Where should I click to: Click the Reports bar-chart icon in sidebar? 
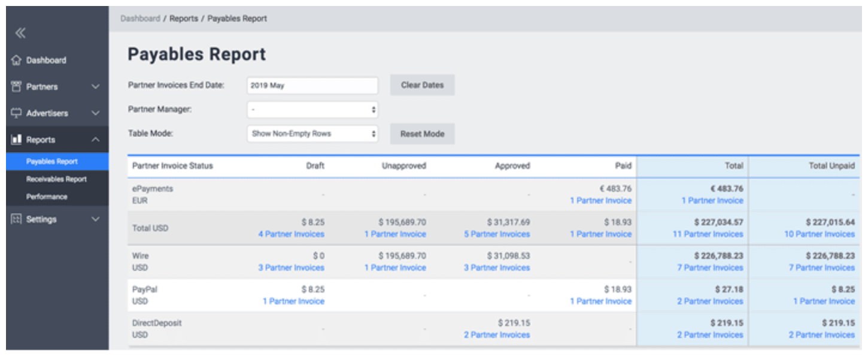[16, 139]
